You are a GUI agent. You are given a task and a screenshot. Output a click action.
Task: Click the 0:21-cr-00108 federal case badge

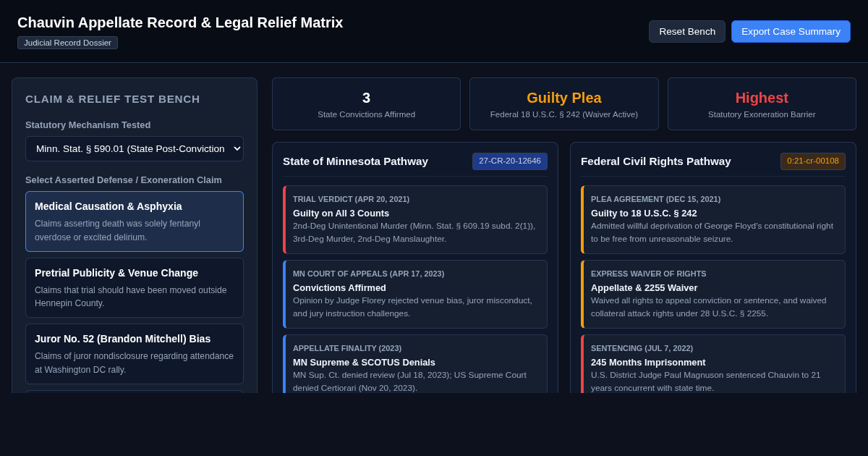click(x=813, y=161)
